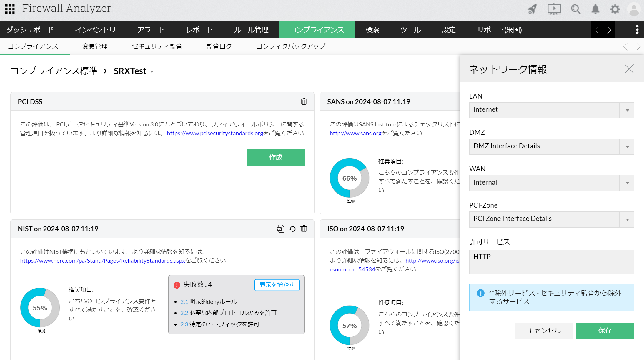Click the rocket quick-start icon
Image resolution: width=644 pixels, height=360 pixels.
532,9
